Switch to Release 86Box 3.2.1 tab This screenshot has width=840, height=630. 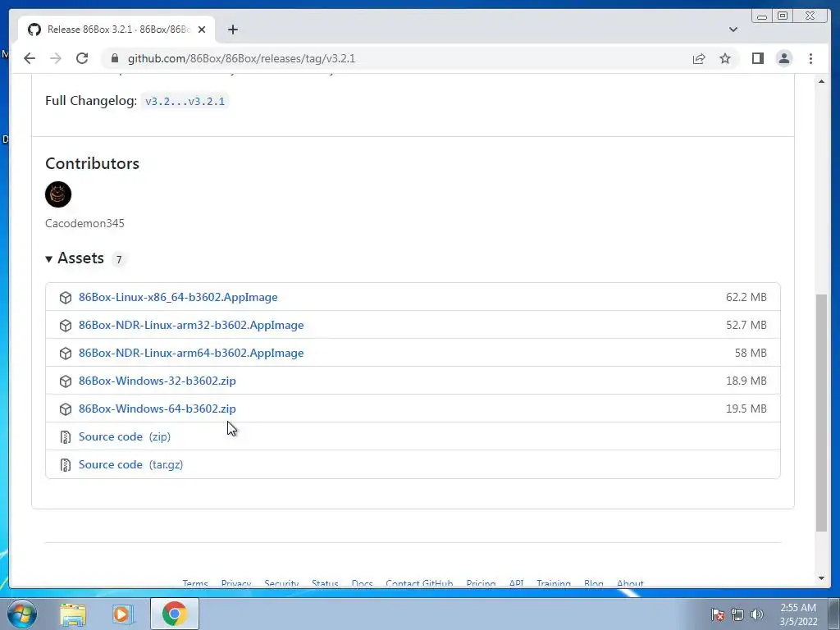116,30
